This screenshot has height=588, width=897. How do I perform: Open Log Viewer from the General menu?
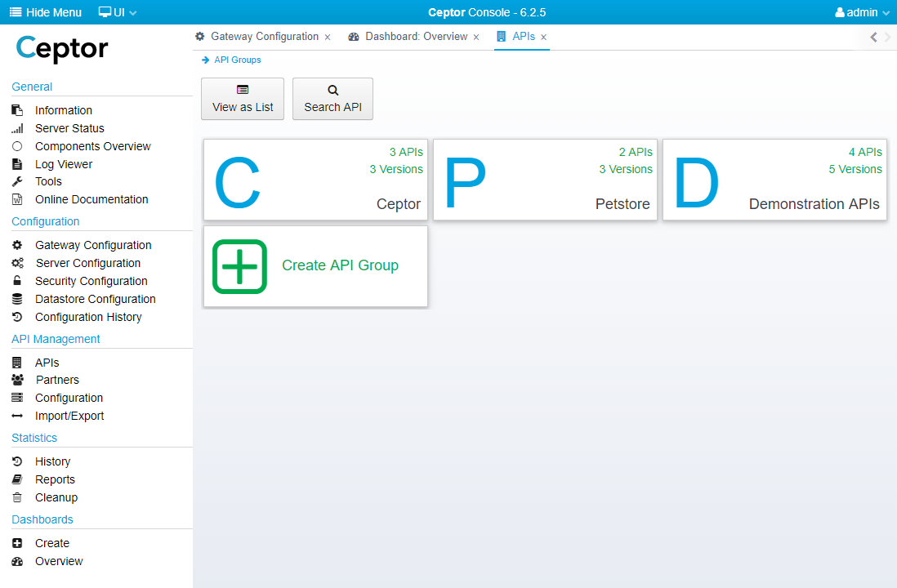coord(64,164)
